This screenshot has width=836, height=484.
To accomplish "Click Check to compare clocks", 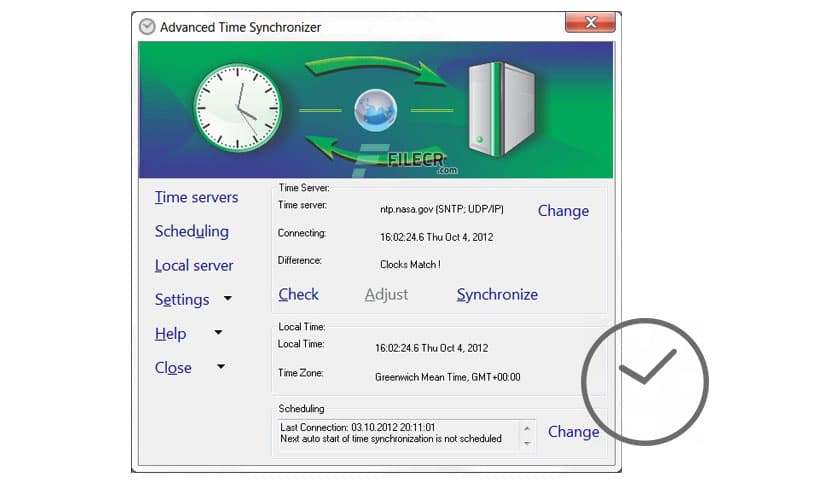I will (299, 295).
